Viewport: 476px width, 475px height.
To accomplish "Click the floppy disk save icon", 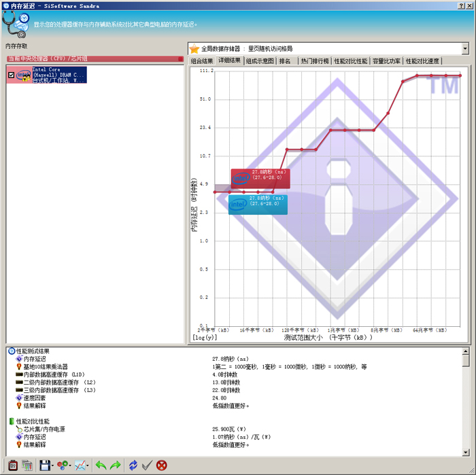I will click(45, 465).
